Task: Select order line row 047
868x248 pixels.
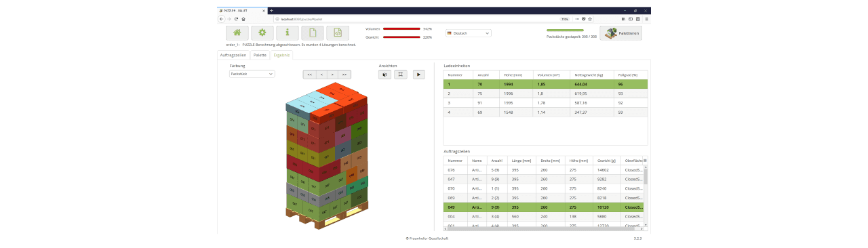Action: pyautogui.click(x=542, y=180)
